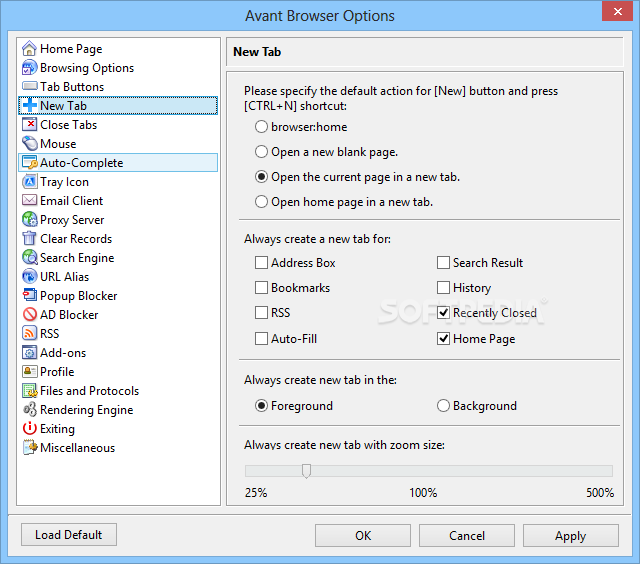Viewport: 640px width, 564px height.
Task: Click the Mouse icon in sidebar
Action: [x=29, y=143]
